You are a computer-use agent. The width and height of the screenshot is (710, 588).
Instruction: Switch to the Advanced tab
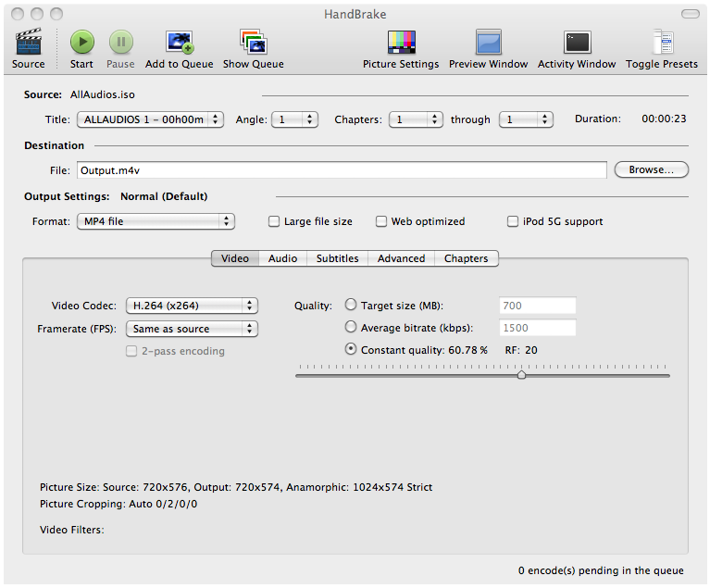coord(401,258)
